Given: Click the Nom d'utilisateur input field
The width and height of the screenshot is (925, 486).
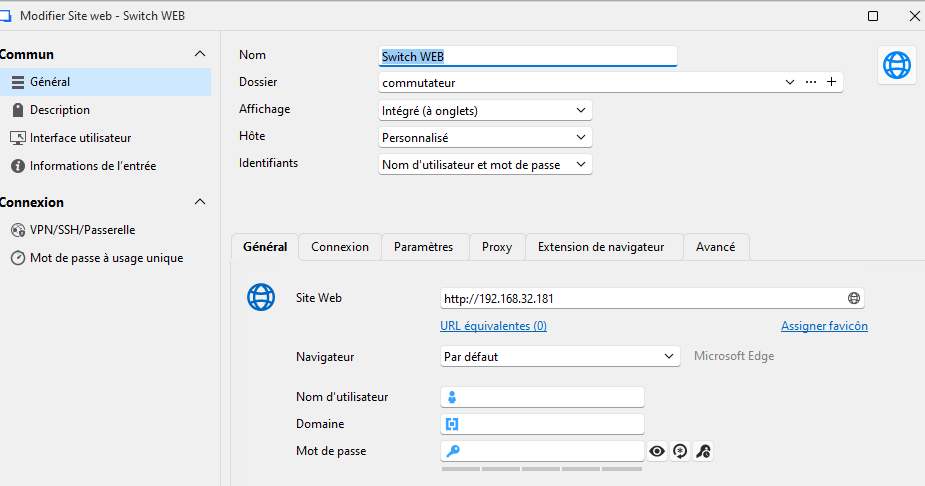Looking at the screenshot, I should point(542,397).
